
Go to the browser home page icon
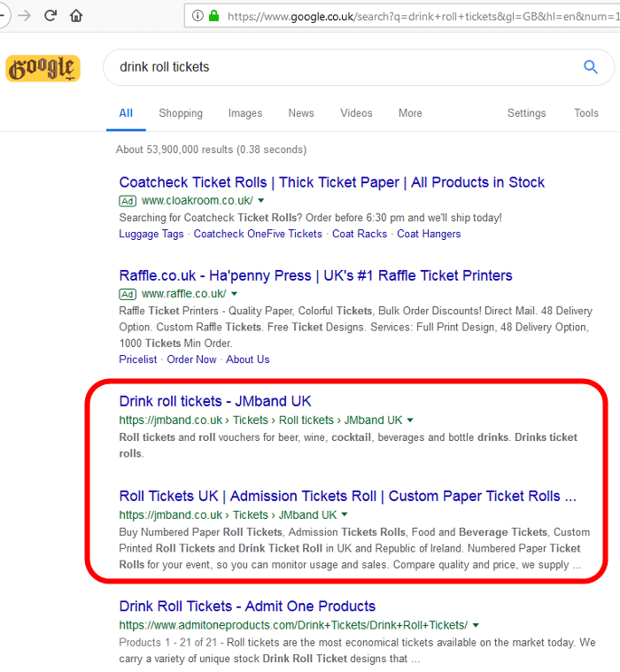(x=76, y=16)
